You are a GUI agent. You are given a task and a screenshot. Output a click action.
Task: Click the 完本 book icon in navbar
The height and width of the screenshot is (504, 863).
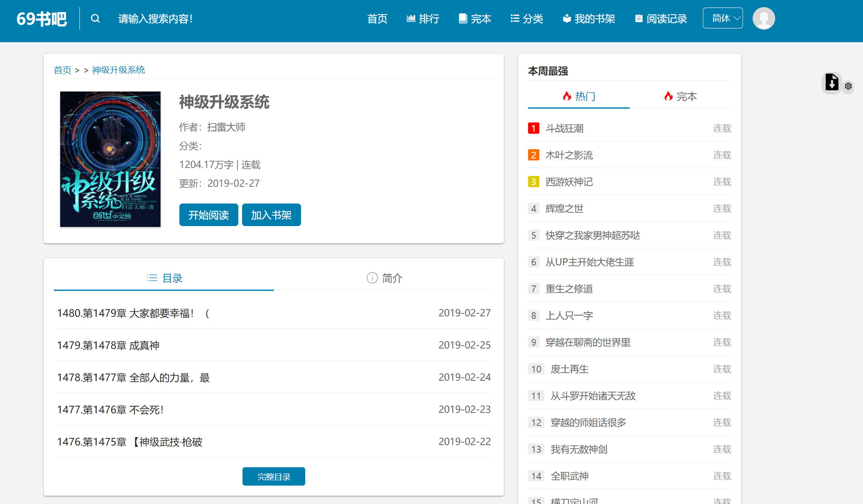click(462, 18)
